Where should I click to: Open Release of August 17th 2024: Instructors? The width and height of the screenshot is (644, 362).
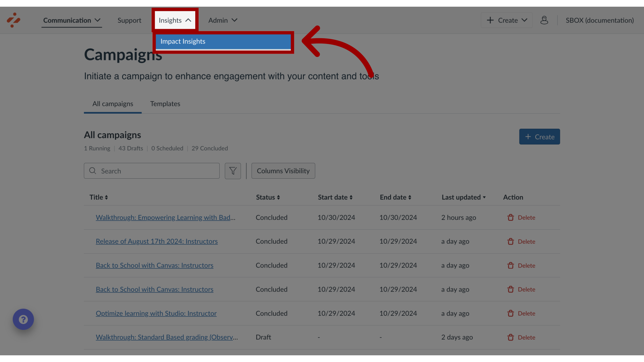[157, 241]
